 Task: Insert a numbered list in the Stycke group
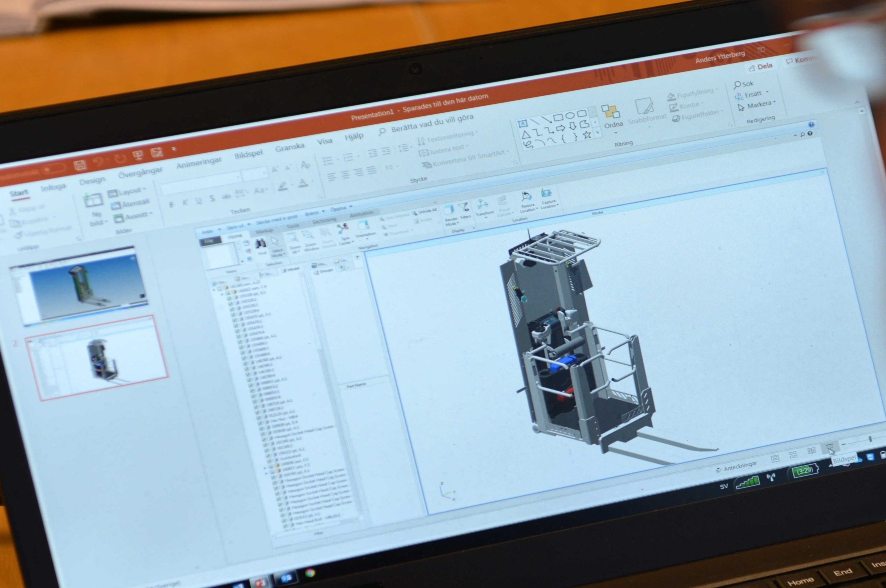(x=349, y=157)
